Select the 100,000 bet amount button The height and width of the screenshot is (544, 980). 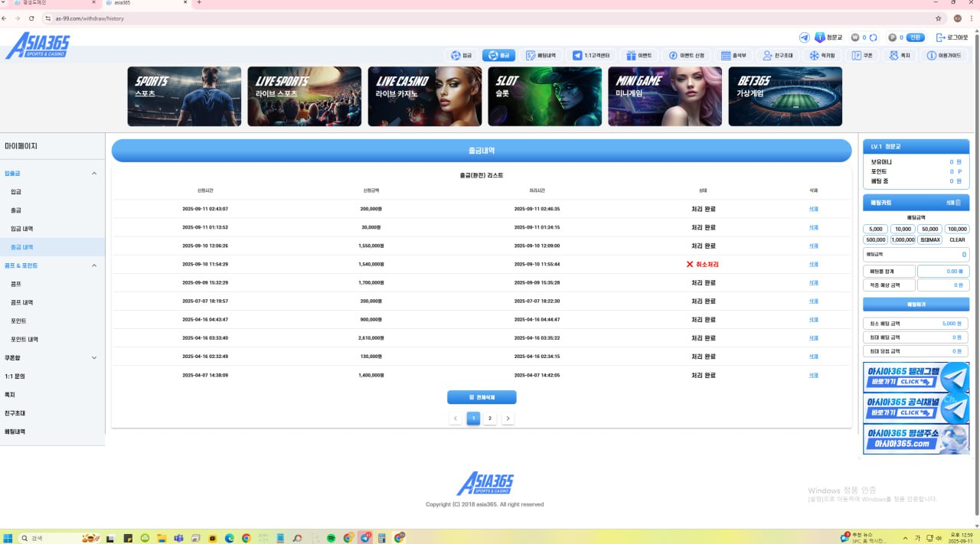pyautogui.click(x=957, y=229)
